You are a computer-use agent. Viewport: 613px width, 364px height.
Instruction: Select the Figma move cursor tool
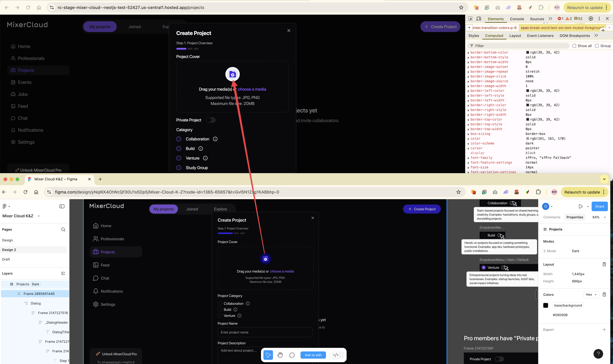pyautogui.click(x=268, y=355)
